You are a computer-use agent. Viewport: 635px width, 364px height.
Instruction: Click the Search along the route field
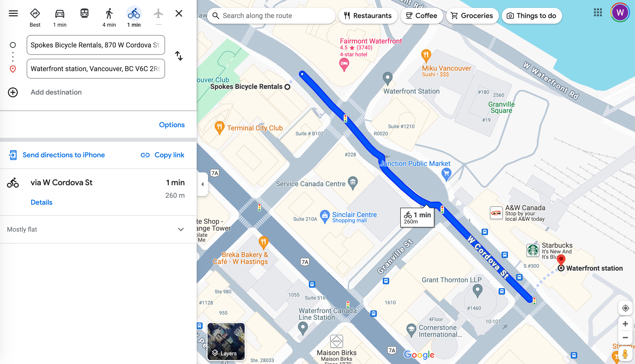click(x=271, y=16)
